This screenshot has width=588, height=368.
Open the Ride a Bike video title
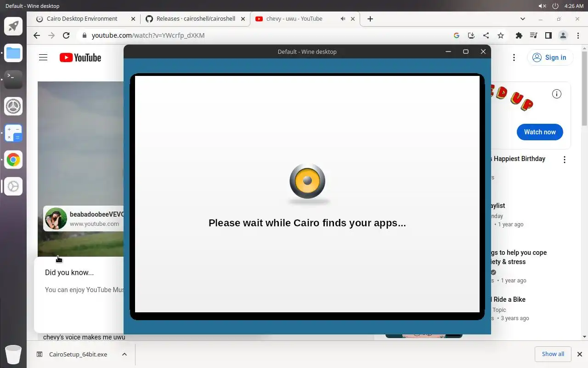click(509, 299)
